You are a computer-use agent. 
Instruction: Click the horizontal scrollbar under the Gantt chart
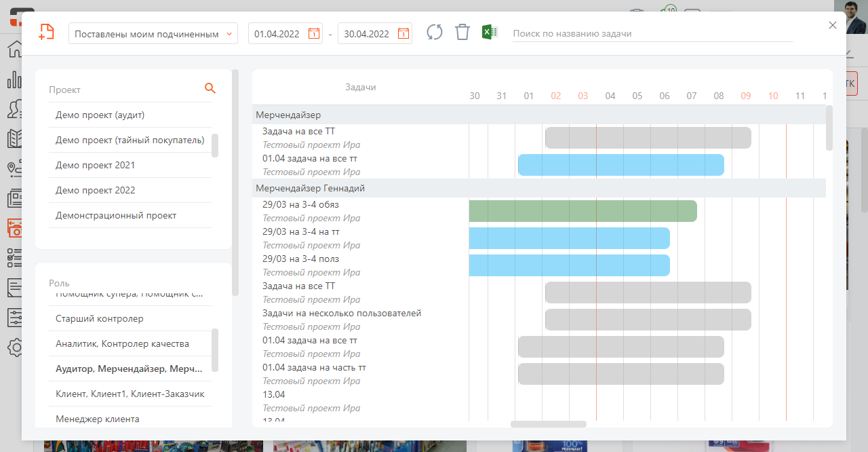pos(548,424)
